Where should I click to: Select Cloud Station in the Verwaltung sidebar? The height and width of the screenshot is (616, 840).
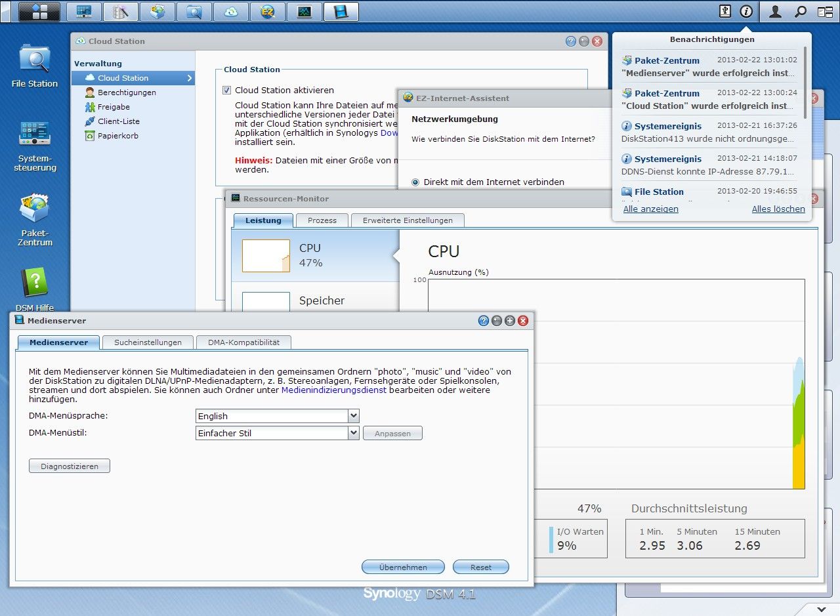point(133,78)
